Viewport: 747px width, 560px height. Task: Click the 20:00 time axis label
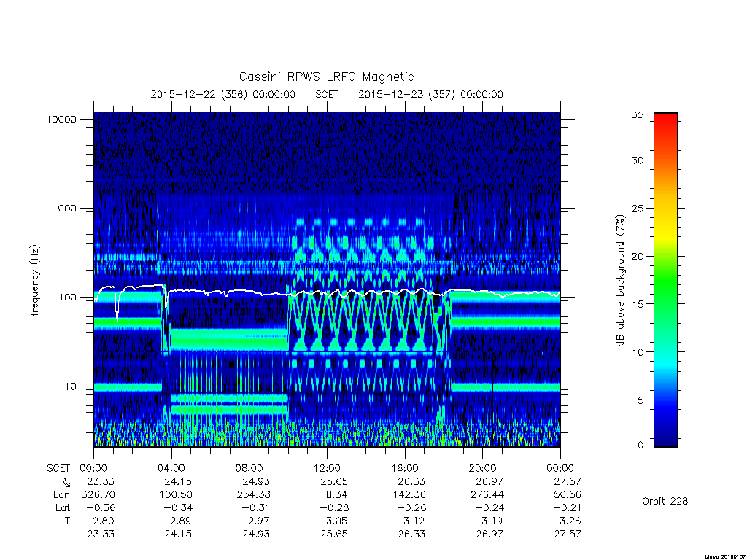pos(483,469)
